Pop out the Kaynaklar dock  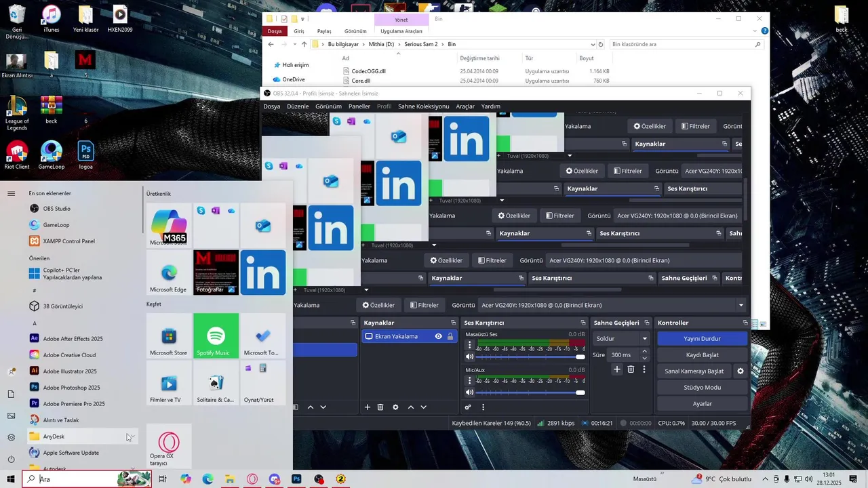[454, 323]
